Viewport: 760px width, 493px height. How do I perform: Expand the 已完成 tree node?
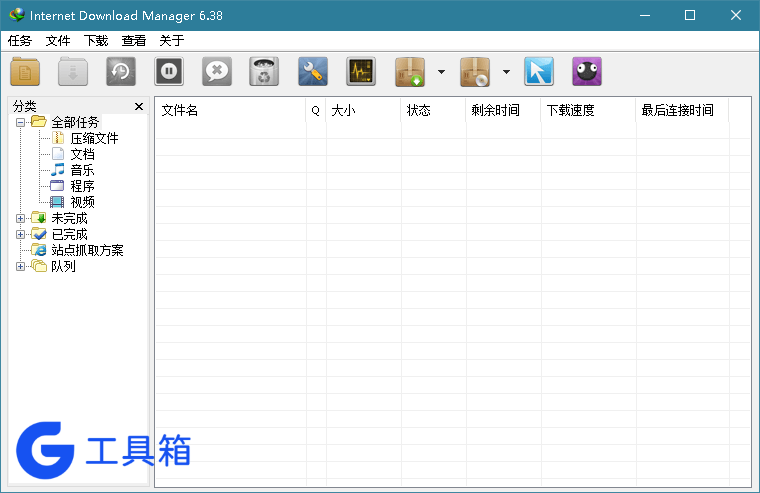point(20,235)
